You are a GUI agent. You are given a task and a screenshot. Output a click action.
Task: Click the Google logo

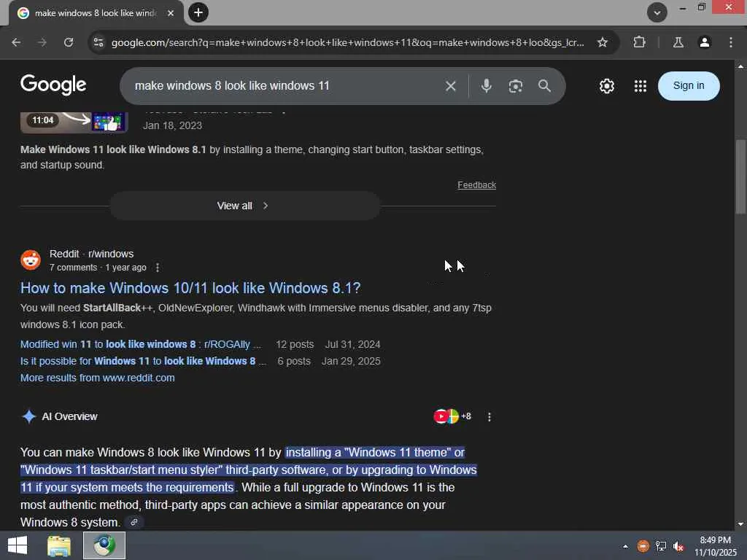point(53,85)
